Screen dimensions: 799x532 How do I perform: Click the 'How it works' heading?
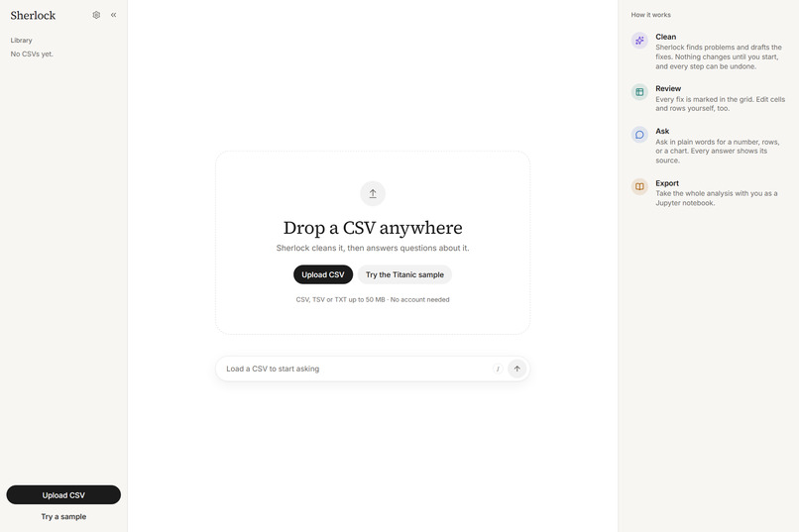click(650, 15)
